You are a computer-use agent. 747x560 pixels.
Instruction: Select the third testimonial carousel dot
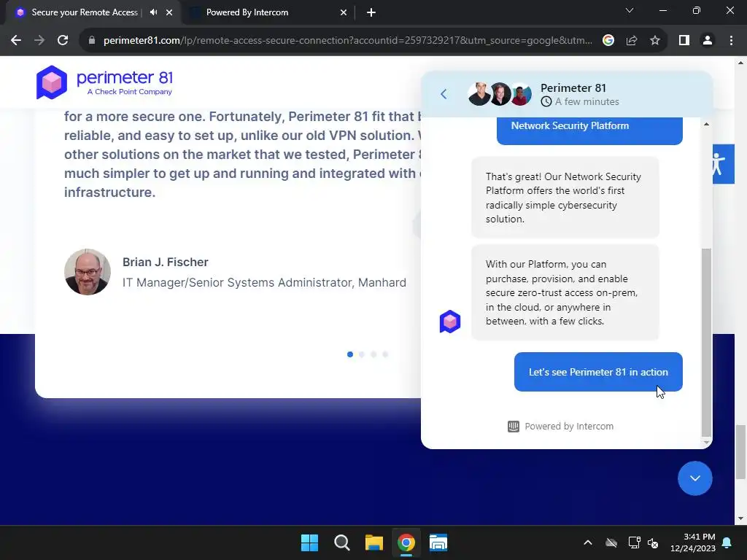pos(373,354)
